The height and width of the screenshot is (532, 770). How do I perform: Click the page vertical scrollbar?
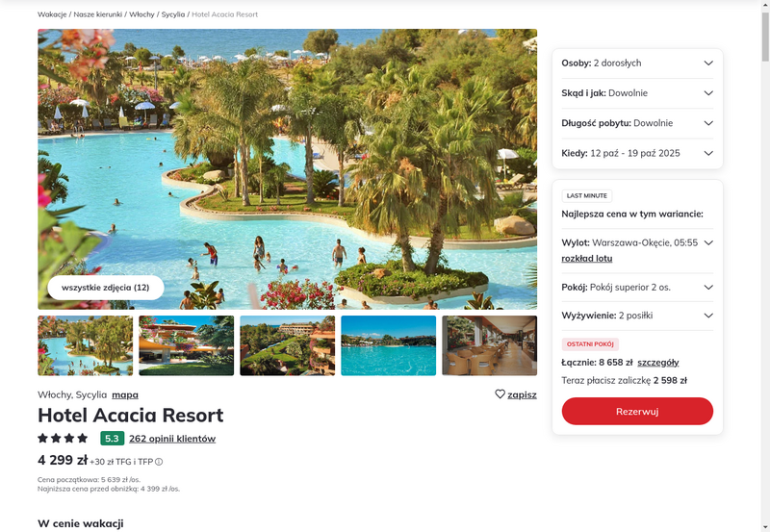click(x=765, y=266)
